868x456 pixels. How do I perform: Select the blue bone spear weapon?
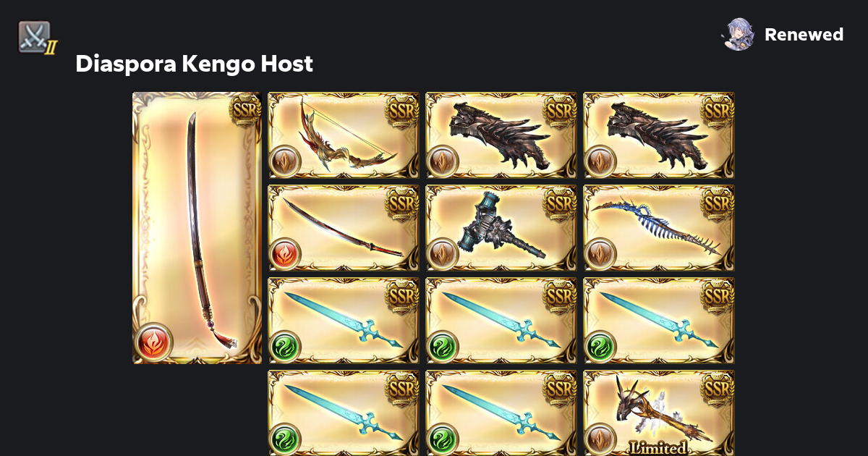point(659,228)
